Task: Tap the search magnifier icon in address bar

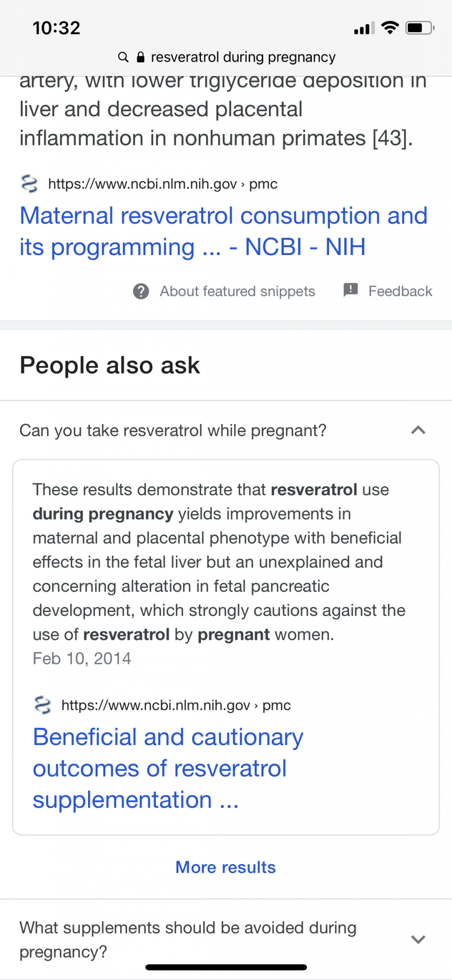Action: click(123, 57)
